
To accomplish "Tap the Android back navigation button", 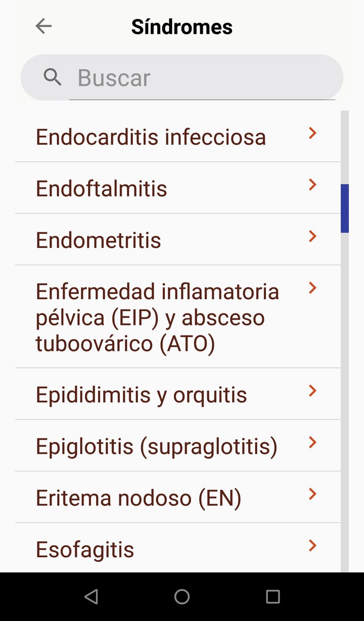I will 91,597.
